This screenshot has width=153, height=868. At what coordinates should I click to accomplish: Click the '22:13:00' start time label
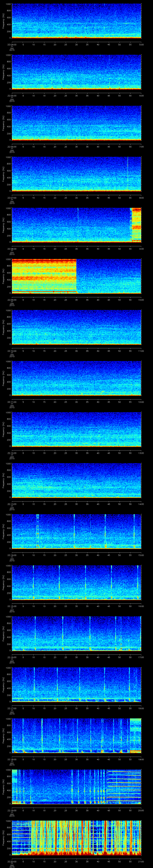point(12,504)
